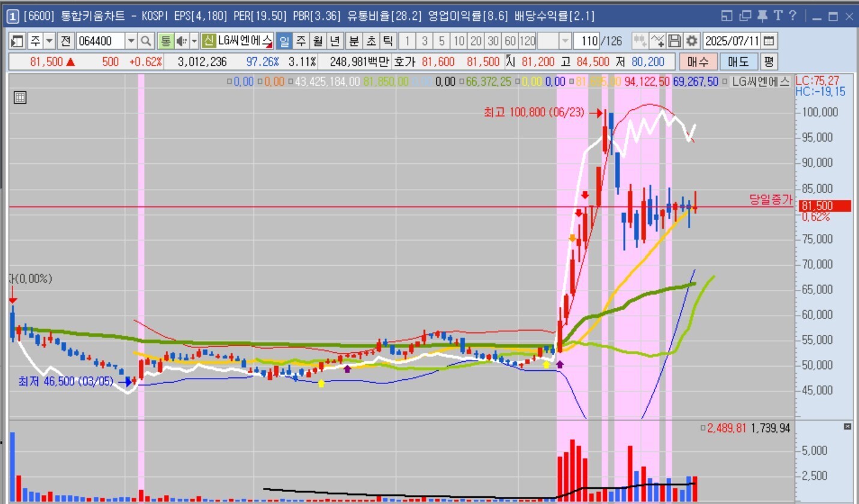Click the T font size icon

point(778,16)
